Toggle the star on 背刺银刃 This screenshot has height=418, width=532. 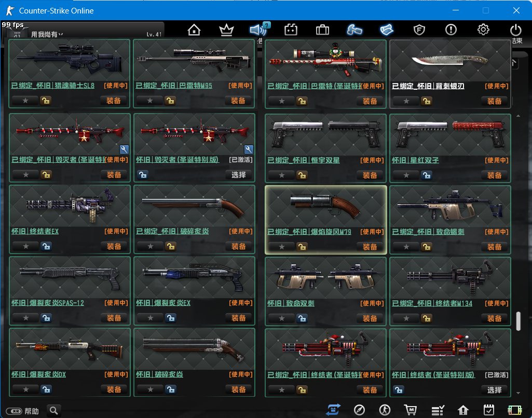point(406,101)
